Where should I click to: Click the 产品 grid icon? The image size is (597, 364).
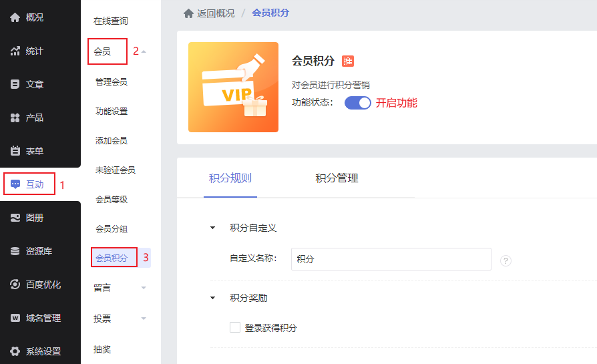(15, 118)
